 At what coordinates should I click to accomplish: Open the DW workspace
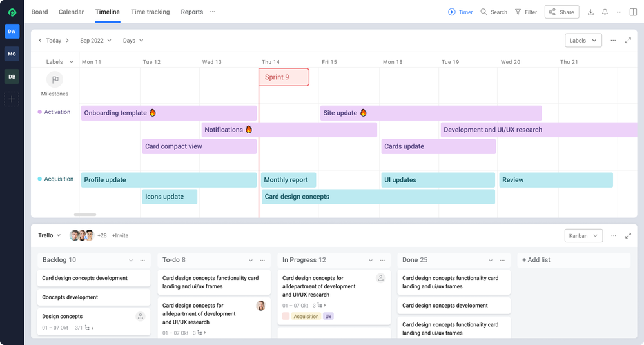(12, 31)
